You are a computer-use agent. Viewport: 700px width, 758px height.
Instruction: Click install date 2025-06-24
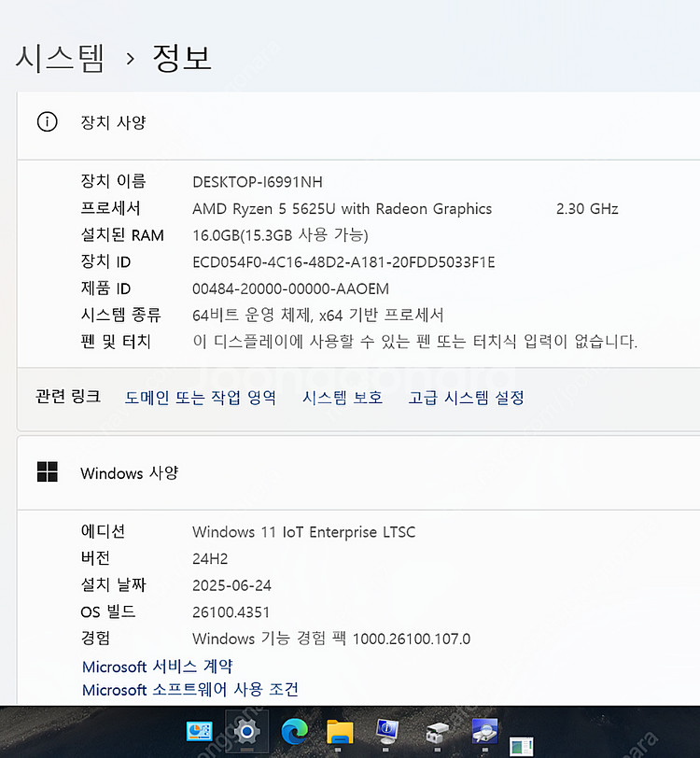(x=231, y=585)
